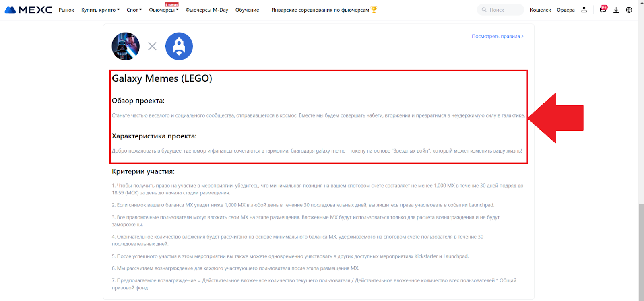This screenshot has width=644, height=301.
Task: Click the paragraph starting 'Добро пожаловать в будущее'
Action: pos(317,151)
